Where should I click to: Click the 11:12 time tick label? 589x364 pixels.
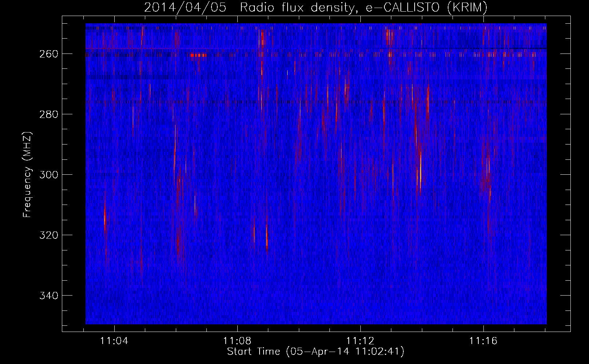(360, 341)
